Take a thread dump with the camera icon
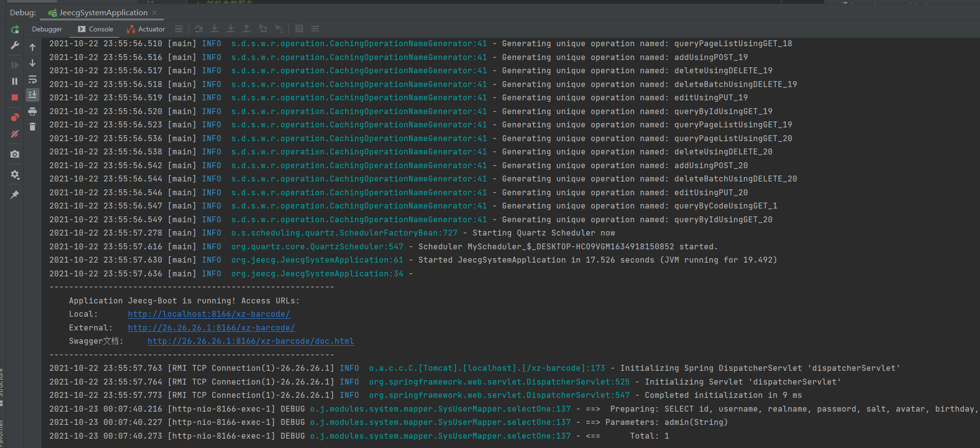The height and width of the screenshot is (448, 980). [15, 154]
